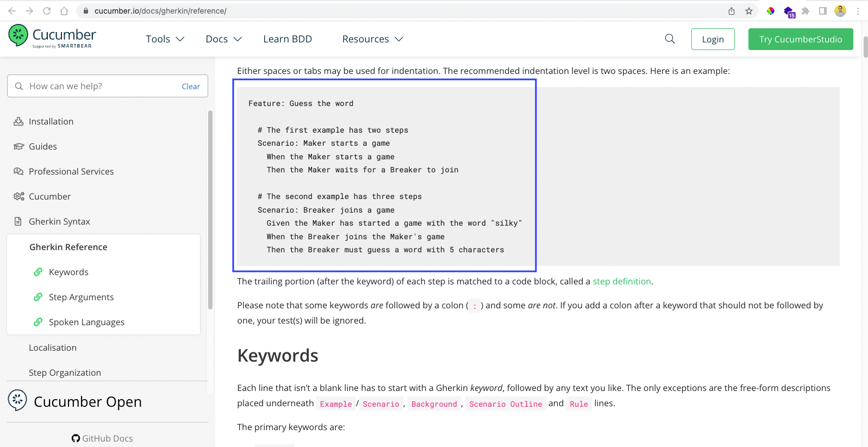Click link icon next to Keywords

coord(38,272)
